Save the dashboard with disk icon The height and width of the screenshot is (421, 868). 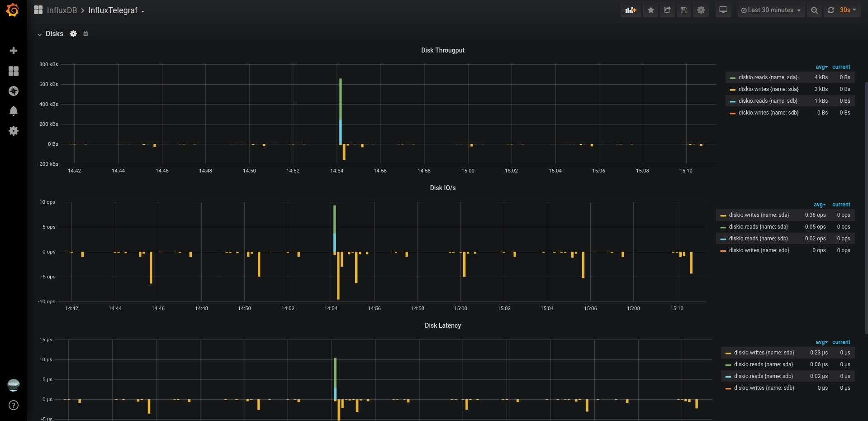pos(684,10)
